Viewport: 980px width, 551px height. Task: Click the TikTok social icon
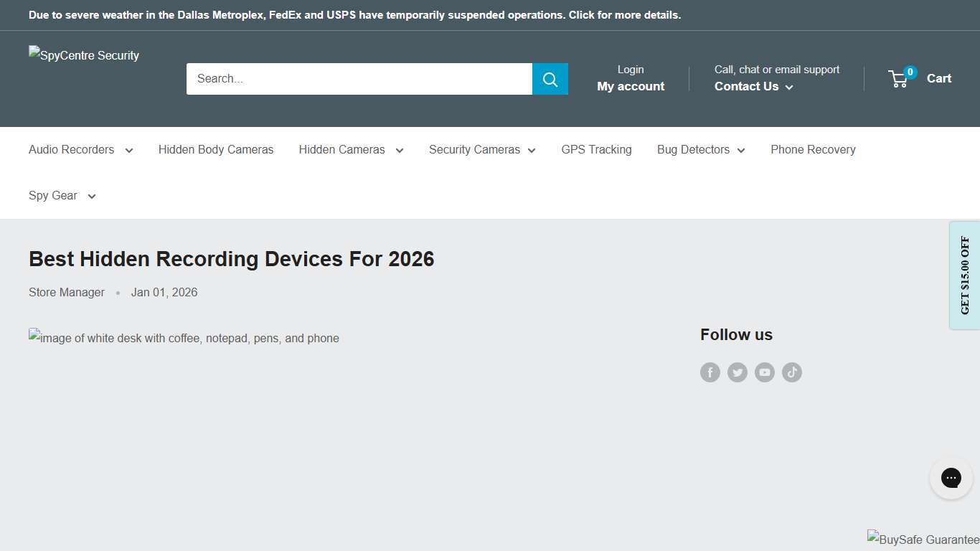click(x=791, y=372)
